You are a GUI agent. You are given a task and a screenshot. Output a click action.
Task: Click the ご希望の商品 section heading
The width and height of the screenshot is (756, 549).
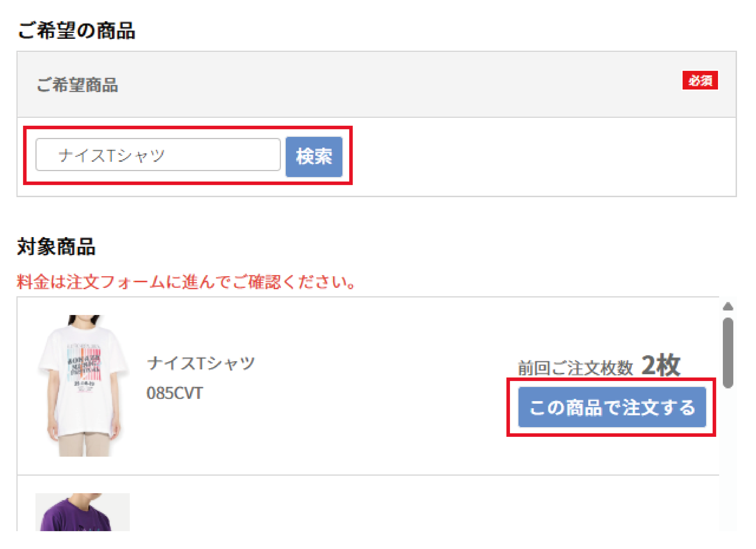coord(76,31)
